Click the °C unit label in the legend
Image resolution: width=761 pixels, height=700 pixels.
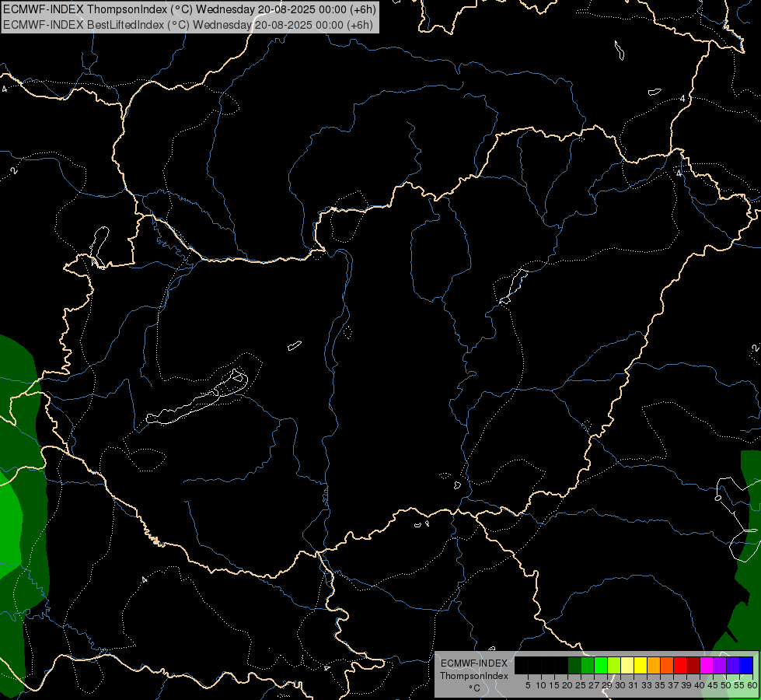pyautogui.click(x=475, y=688)
